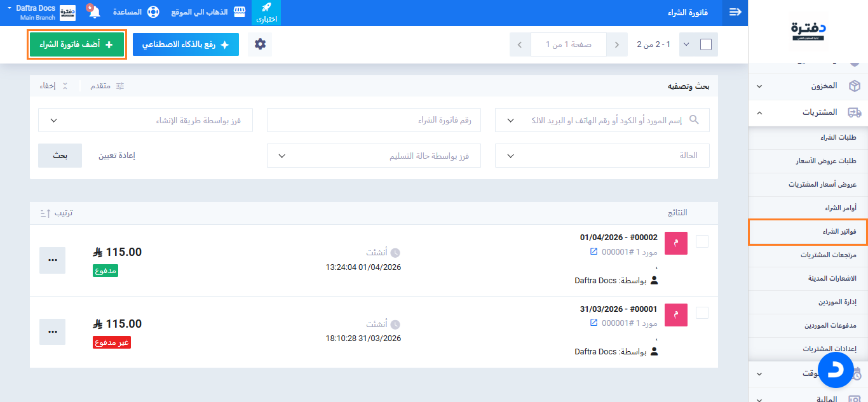
Task: Open the external link icon for invoice #00002
Action: click(593, 252)
